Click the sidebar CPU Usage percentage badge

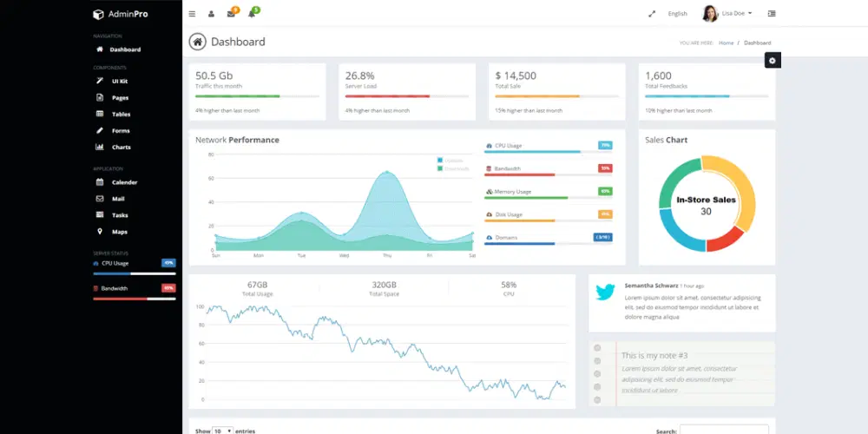pyautogui.click(x=169, y=263)
